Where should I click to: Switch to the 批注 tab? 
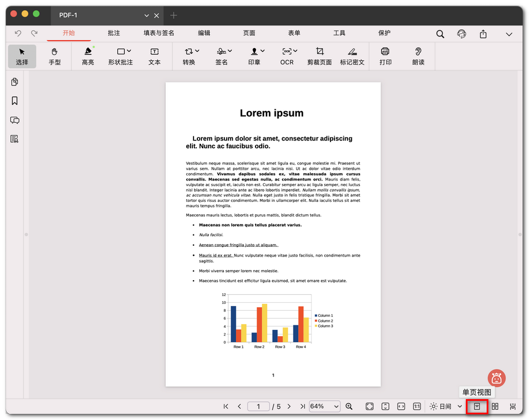tap(114, 33)
